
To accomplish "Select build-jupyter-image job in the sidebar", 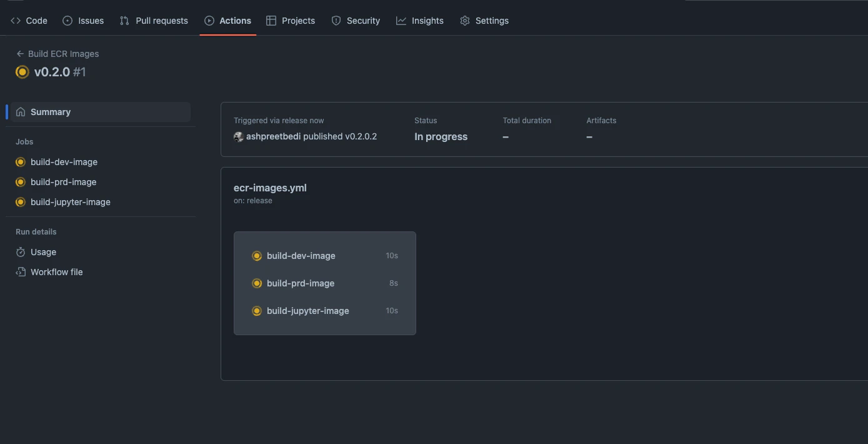I will coord(70,201).
